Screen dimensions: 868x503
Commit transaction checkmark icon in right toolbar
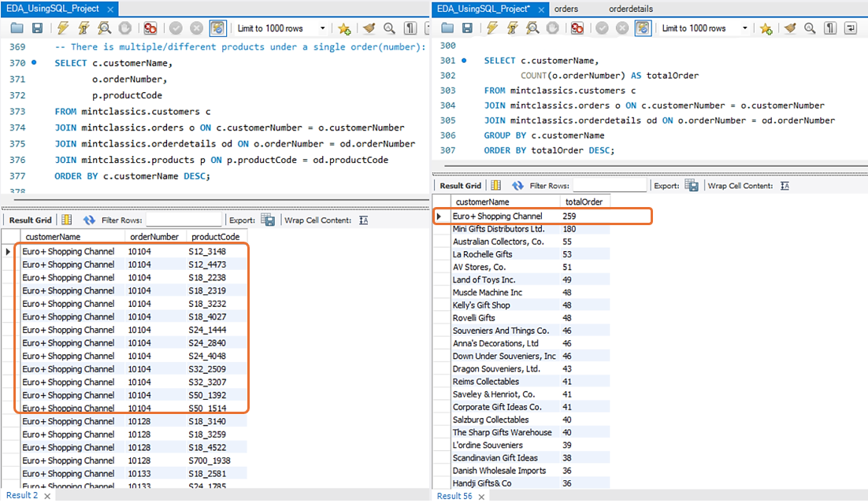(603, 28)
